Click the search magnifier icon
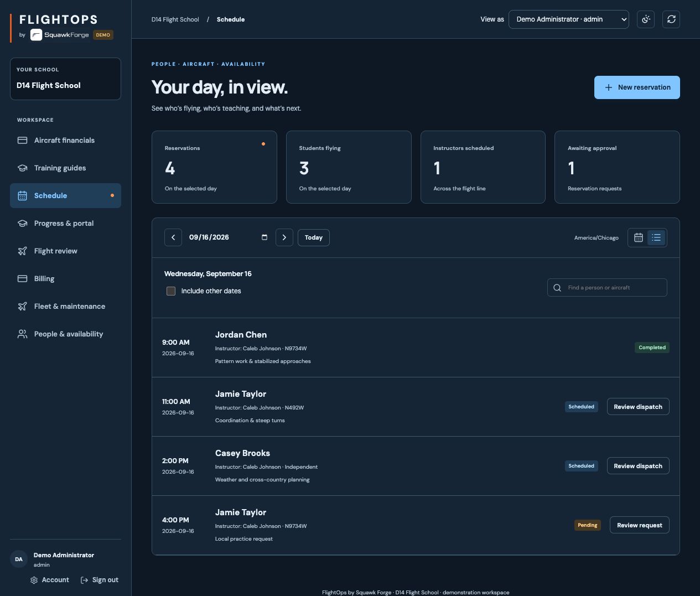This screenshot has height=596, width=700. point(557,288)
